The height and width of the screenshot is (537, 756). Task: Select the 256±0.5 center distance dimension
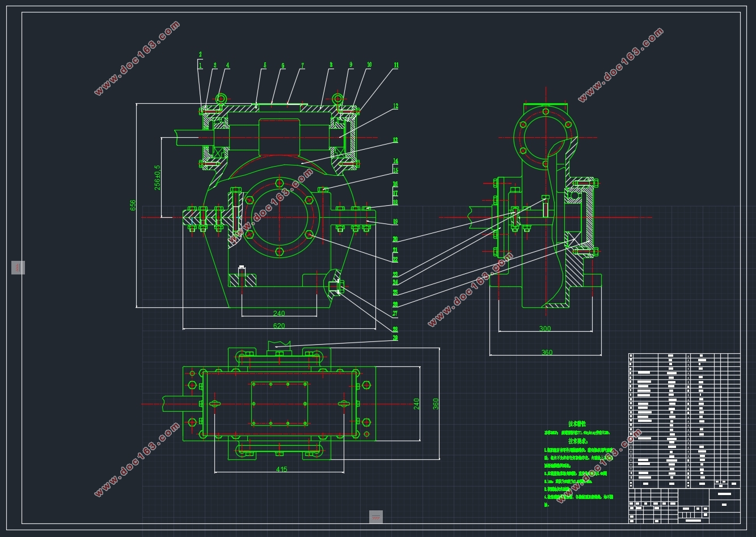(158, 177)
